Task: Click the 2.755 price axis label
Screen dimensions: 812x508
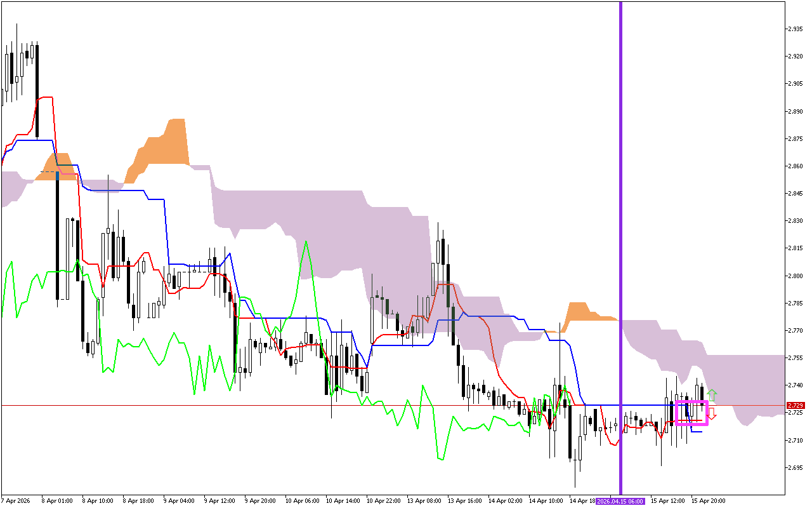Action: pyautogui.click(x=794, y=358)
